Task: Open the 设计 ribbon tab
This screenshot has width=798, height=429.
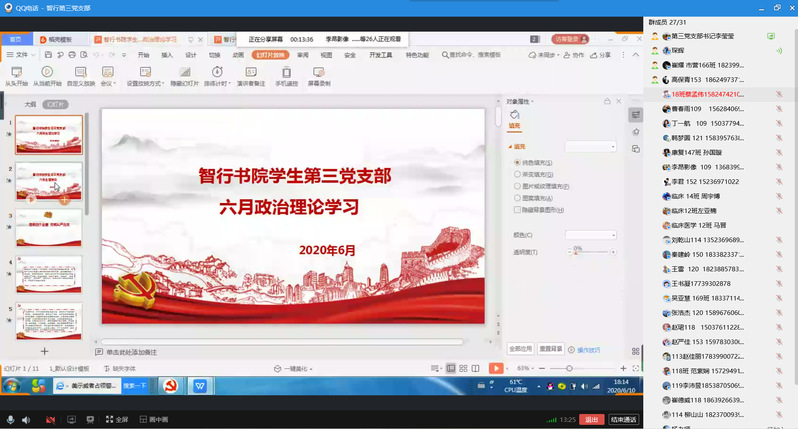Action: point(190,55)
